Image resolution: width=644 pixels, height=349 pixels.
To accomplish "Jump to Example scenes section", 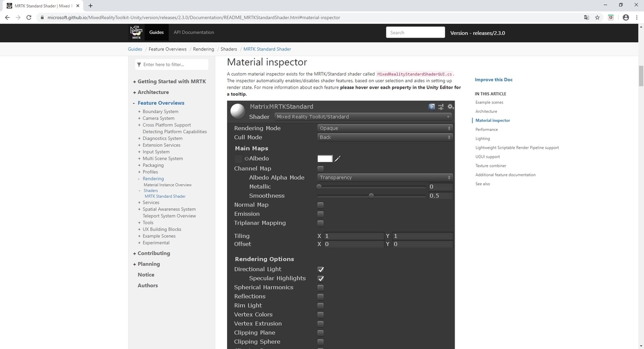I will click(x=489, y=102).
